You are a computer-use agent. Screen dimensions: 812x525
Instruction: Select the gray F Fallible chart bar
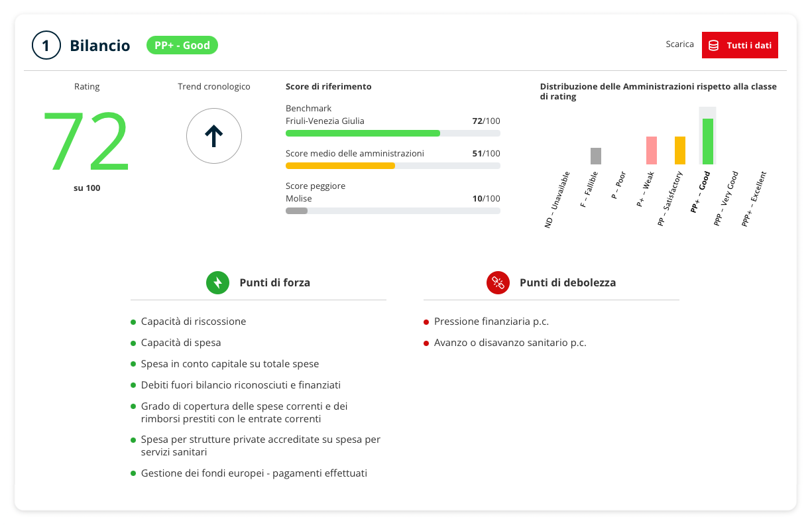click(595, 156)
